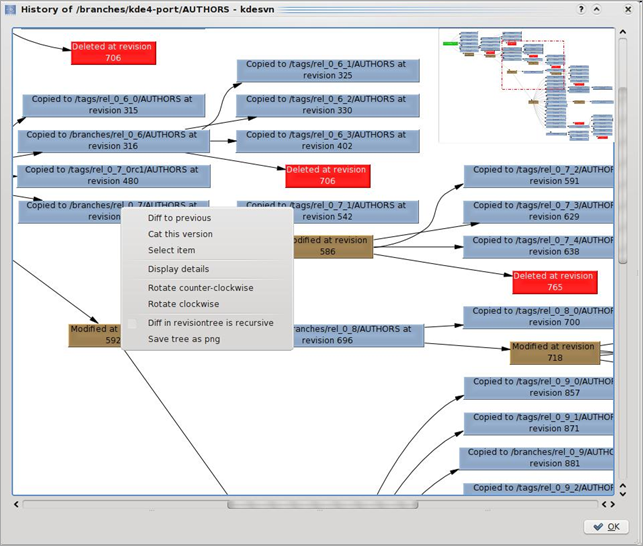This screenshot has width=643, height=546.
Task: Rotate the tree counter-clockwise
Action: (x=200, y=288)
